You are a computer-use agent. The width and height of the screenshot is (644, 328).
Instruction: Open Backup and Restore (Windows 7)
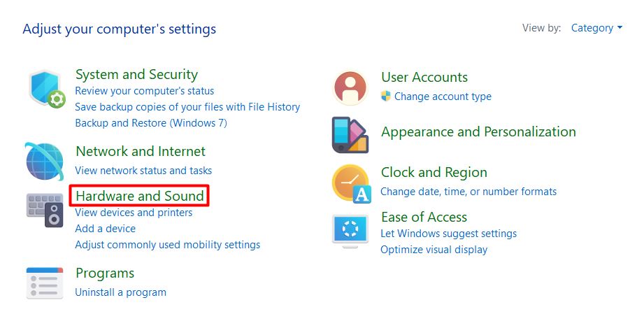pyautogui.click(x=150, y=123)
